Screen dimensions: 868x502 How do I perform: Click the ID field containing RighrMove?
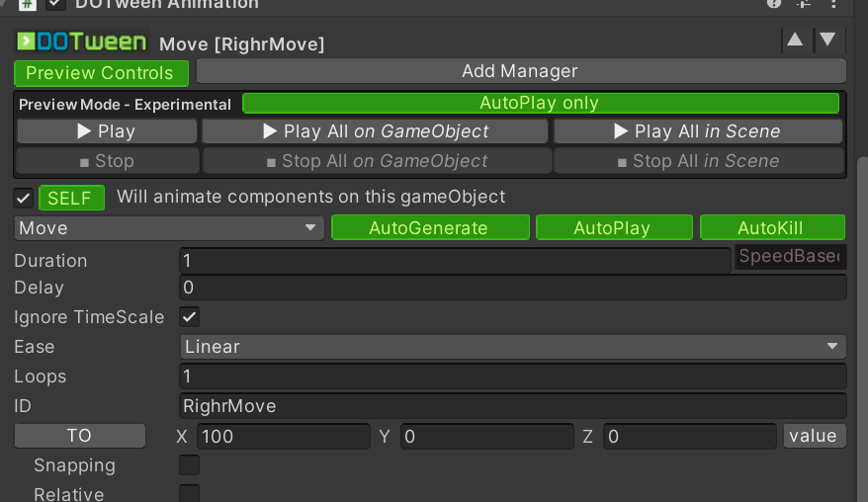pyautogui.click(x=513, y=406)
